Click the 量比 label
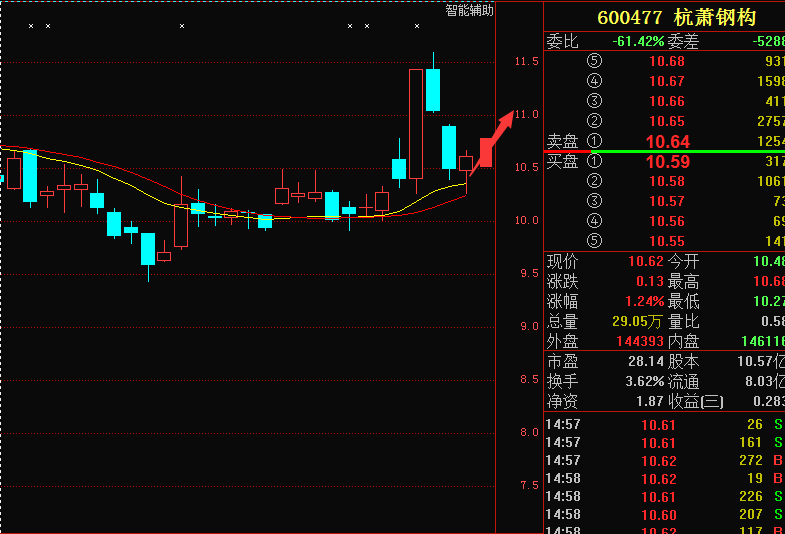 (x=683, y=322)
